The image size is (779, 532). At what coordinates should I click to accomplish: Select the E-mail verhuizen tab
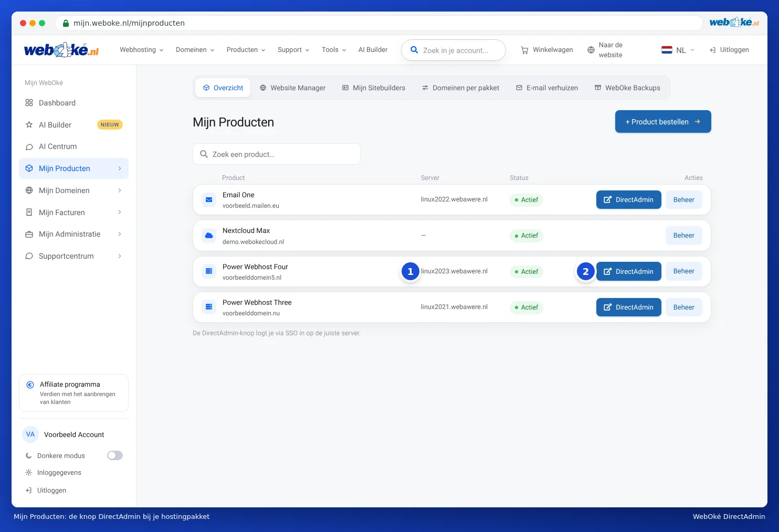(547, 88)
